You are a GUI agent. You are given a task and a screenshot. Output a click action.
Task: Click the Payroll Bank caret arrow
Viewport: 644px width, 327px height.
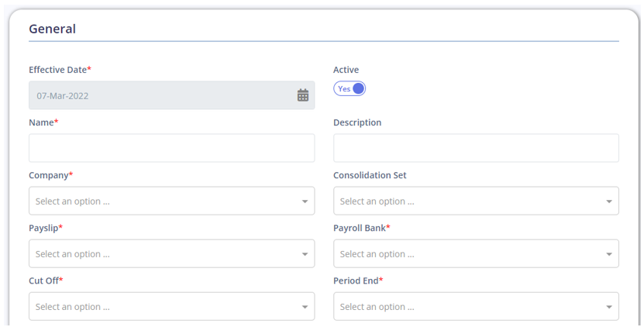click(x=609, y=254)
